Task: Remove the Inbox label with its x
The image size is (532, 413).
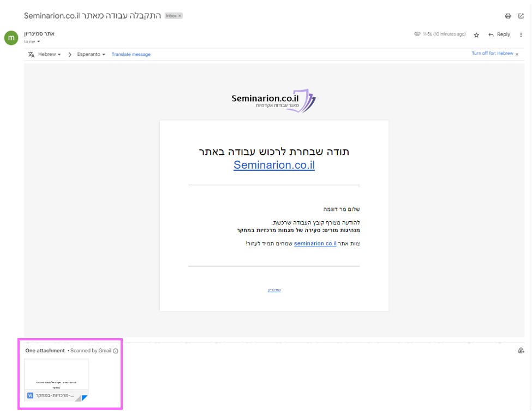Action: point(180,16)
